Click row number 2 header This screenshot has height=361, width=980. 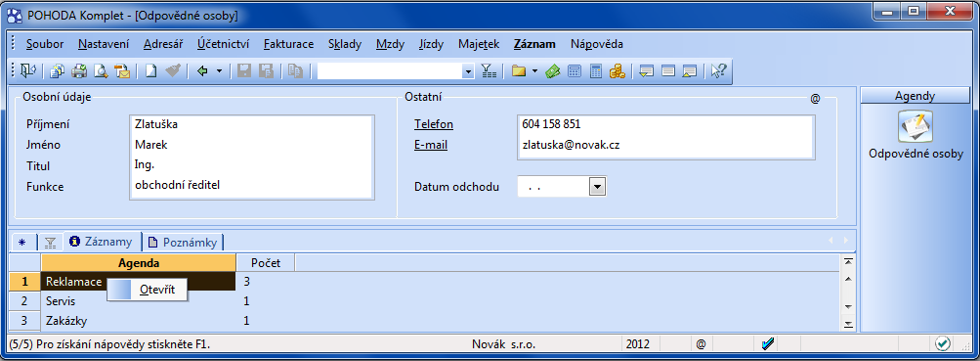click(24, 301)
